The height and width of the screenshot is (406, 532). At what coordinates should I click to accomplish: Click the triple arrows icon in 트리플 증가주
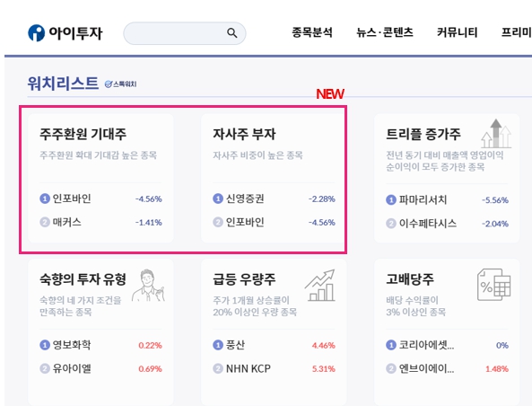tap(496, 134)
